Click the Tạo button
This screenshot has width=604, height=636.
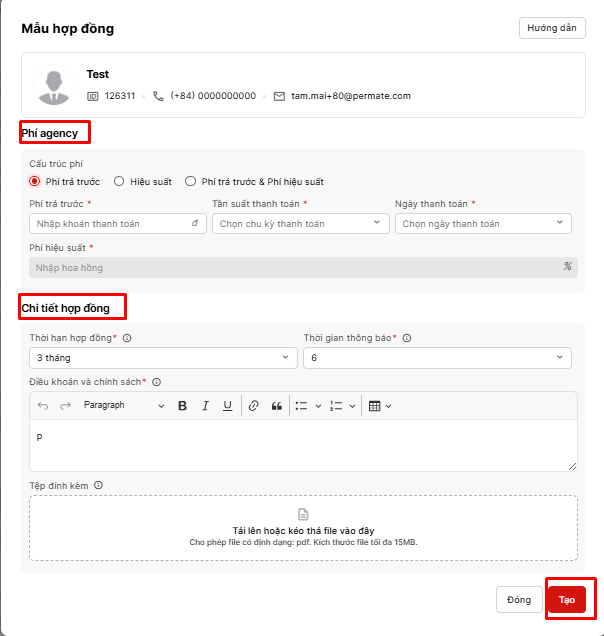coord(567,600)
